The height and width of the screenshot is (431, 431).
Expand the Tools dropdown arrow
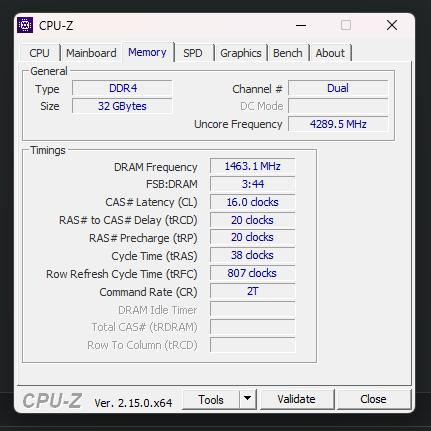pyautogui.click(x=247, y=399)
